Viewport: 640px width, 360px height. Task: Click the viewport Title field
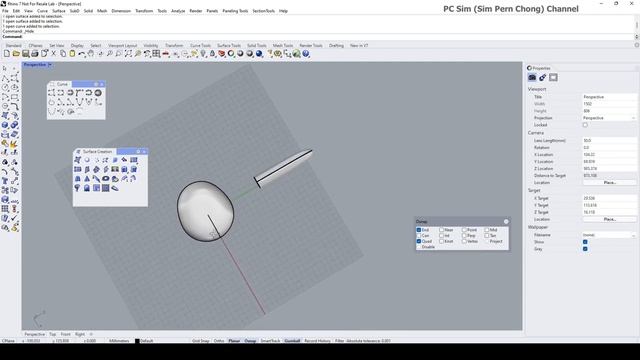pyautogui.click(x=609, y=97)
